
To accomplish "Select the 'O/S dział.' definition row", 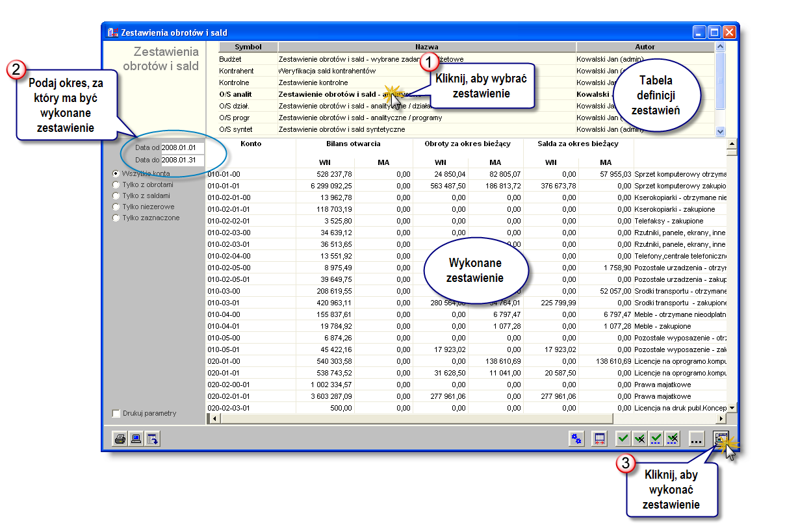I will 466,106.
